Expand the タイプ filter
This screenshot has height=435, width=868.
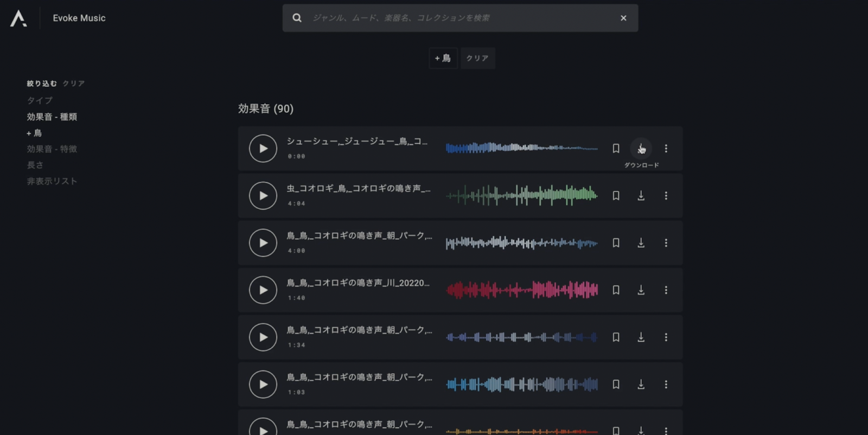[x=40, y=100]
